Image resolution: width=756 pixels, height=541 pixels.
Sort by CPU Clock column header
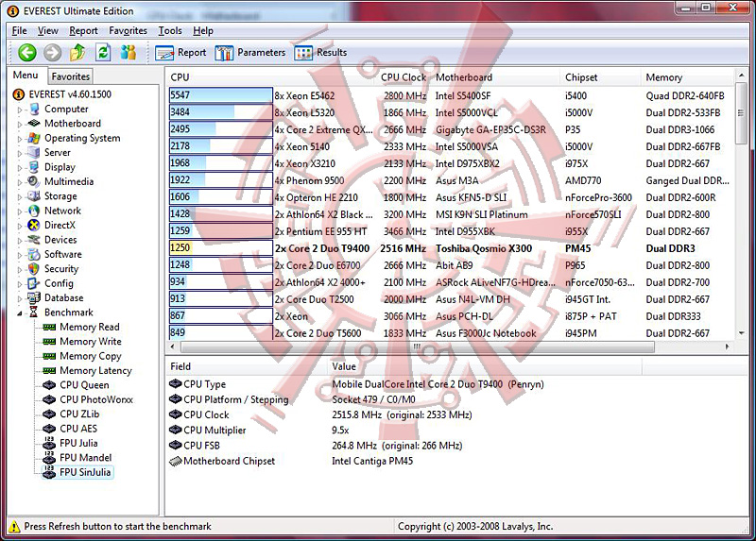pyautogui.click(x=404, y=77)
